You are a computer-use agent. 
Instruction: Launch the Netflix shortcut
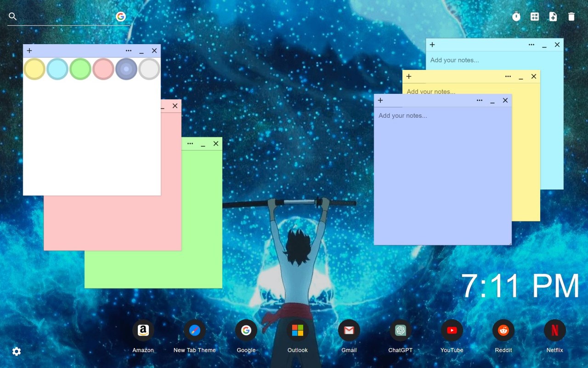pyautogui.click(x=555, y=330)
